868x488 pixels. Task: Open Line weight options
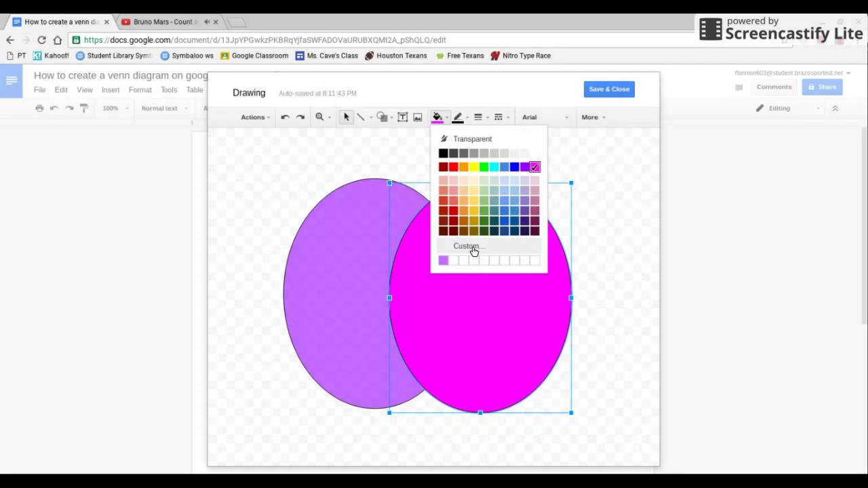pyautogui.click(x=478, y=117)
